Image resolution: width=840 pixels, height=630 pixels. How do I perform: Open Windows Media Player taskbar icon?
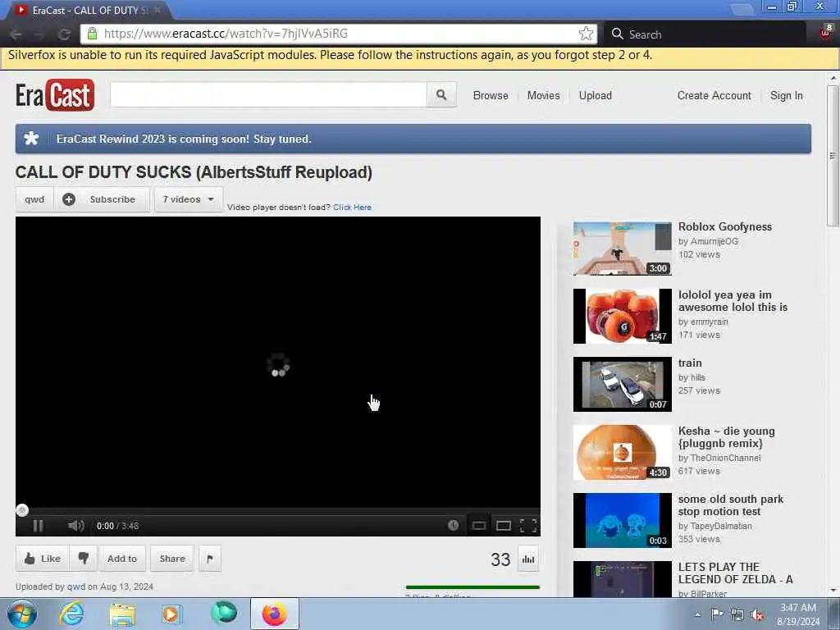tap(172, 614)
